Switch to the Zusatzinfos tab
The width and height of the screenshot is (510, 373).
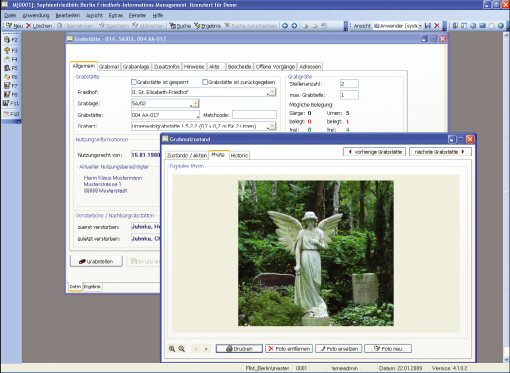167,67
